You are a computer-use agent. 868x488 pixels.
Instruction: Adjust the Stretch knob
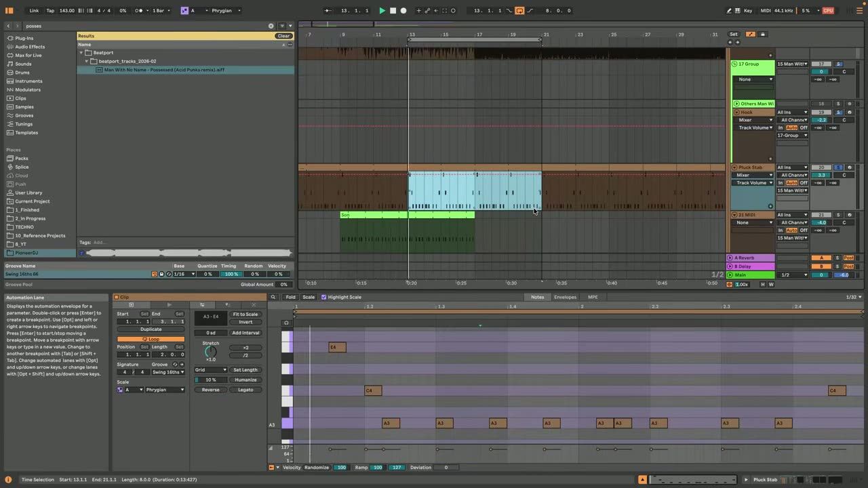[211, 351]
